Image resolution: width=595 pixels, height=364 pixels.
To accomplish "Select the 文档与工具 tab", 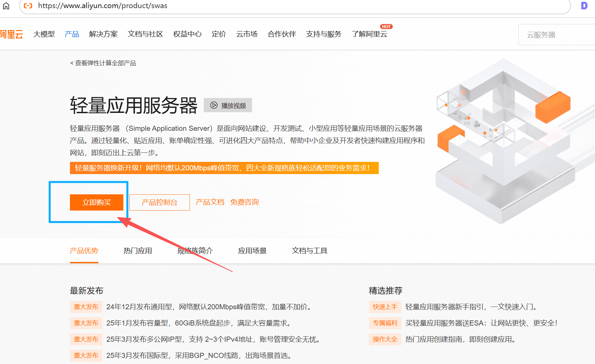I will (x=309, y=251).
